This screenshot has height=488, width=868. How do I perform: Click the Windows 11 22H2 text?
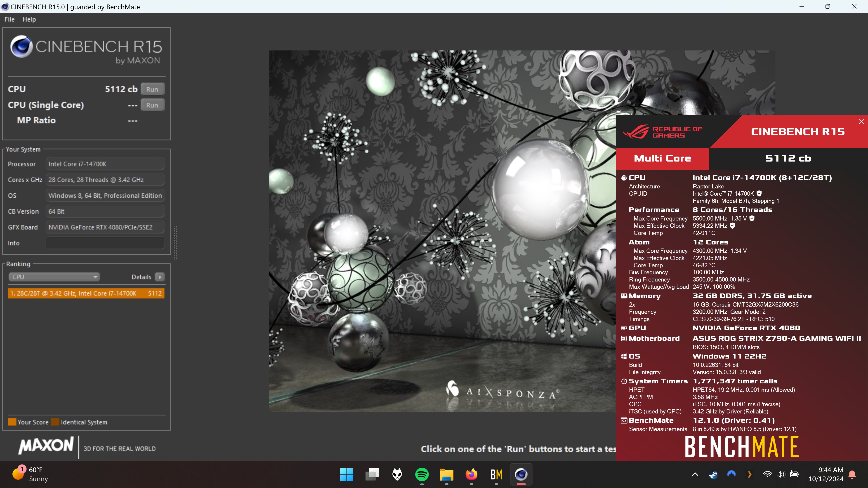pos(729,356)
